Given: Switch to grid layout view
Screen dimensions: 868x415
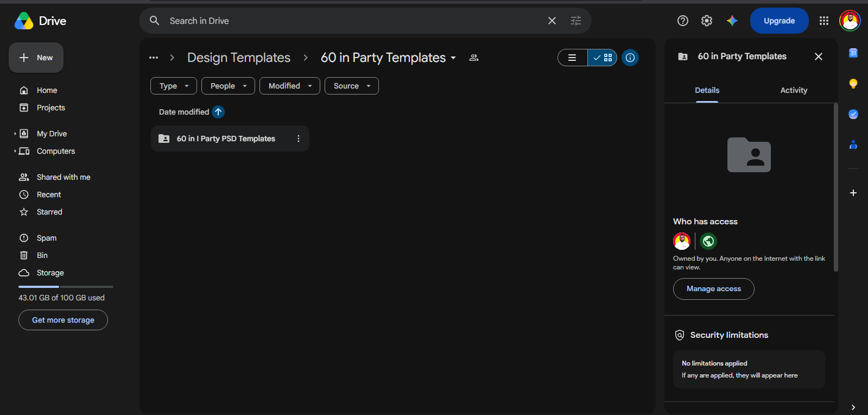Looking at the screenshot, I should click(602, 58).
